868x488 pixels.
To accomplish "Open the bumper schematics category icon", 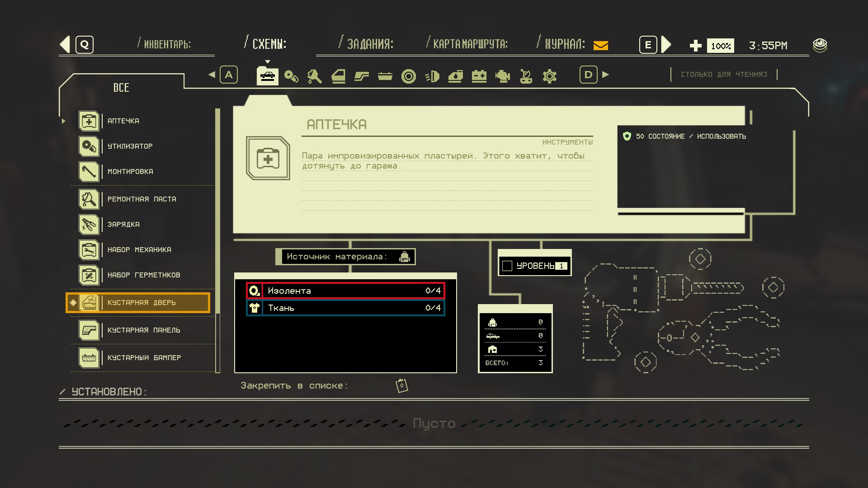I will point(385,76).
